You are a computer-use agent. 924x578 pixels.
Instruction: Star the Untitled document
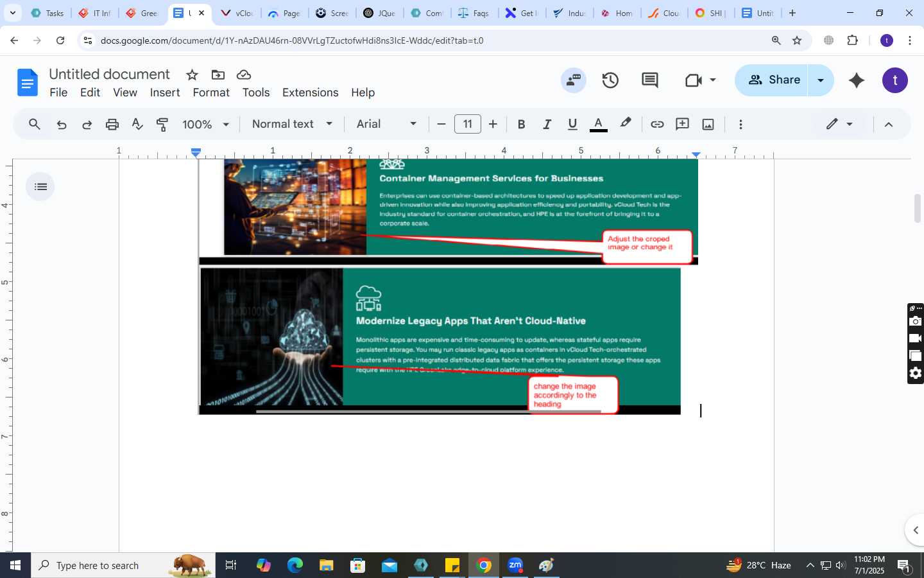pyautogui.click(x=192, y=74)
